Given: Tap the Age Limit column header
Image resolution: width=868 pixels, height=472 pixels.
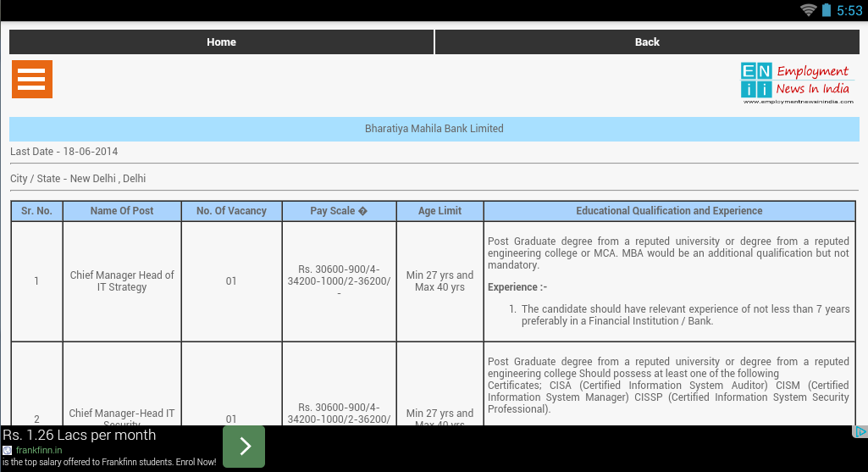Looking at the screenshot, I should (440, 211).
